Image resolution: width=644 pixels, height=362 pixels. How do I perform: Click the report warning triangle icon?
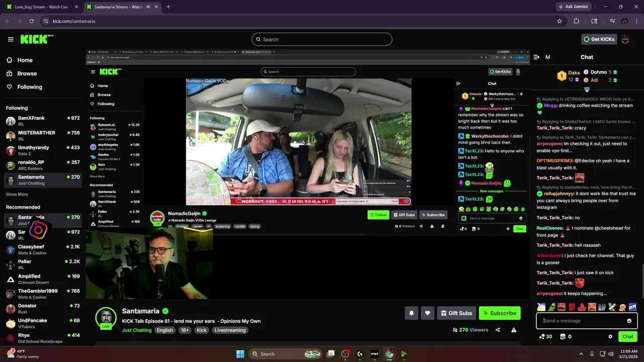click(x=514, y=330)
